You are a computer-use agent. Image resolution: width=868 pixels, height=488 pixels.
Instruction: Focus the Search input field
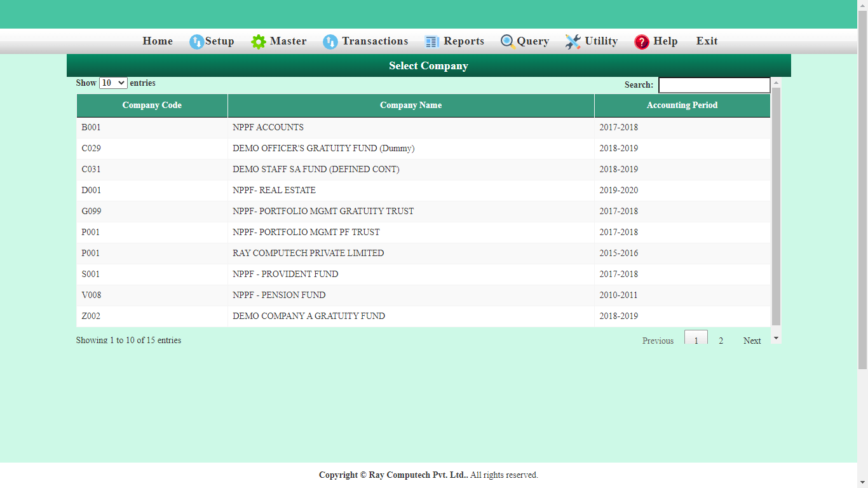point(714,85)
